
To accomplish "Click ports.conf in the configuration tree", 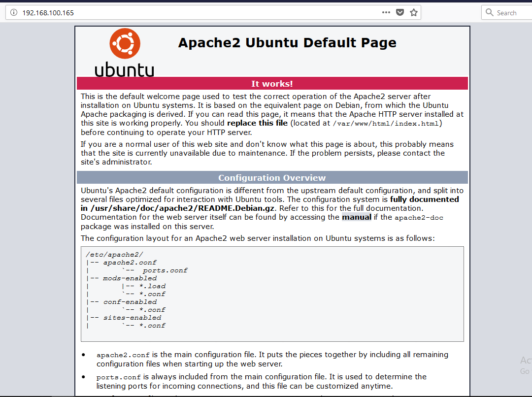I will click(165, 270).
